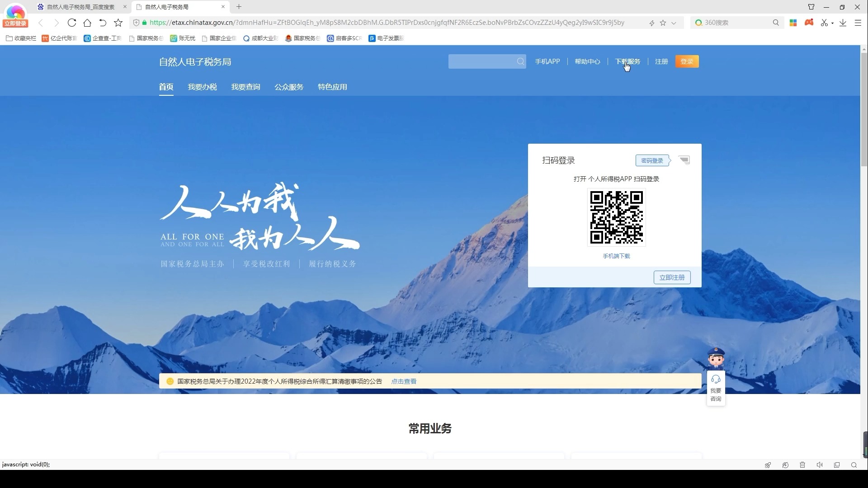The height and width of the screenshot is (488, 868).
Task: Open the 特色应用 menu
Action: 332,87
